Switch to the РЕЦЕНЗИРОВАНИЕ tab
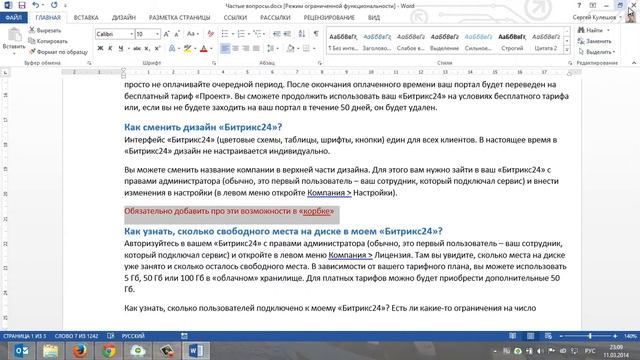 coord(329,18)
